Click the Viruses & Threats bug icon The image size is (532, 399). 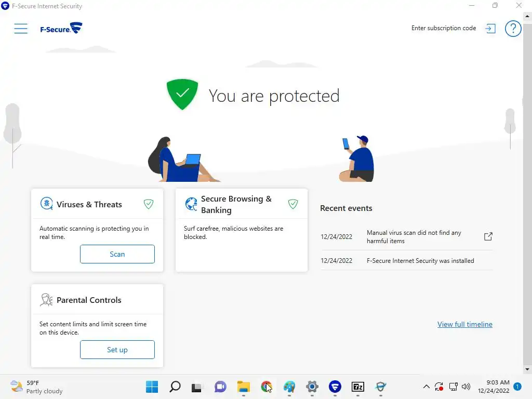click(x=46, y=204)
